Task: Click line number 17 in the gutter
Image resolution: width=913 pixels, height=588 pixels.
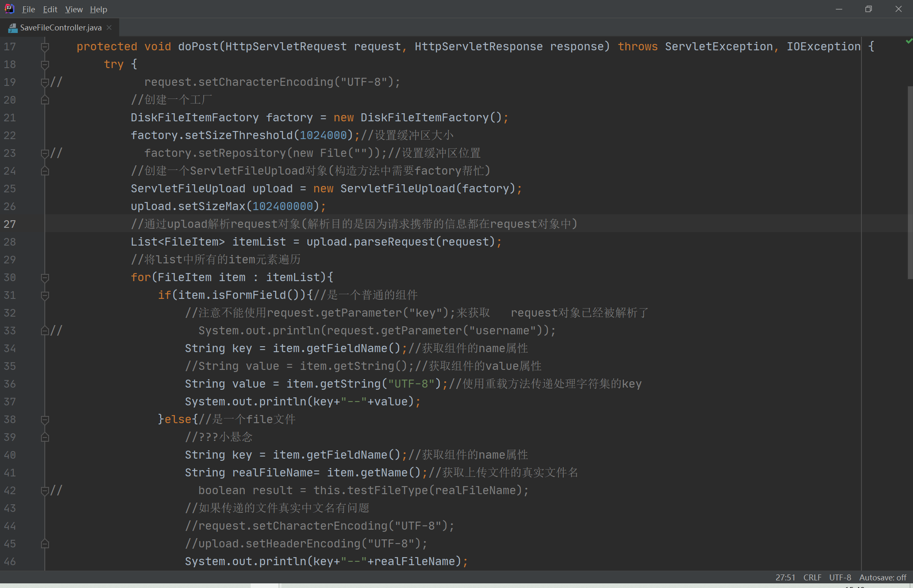Action: [x=10, y=46]
